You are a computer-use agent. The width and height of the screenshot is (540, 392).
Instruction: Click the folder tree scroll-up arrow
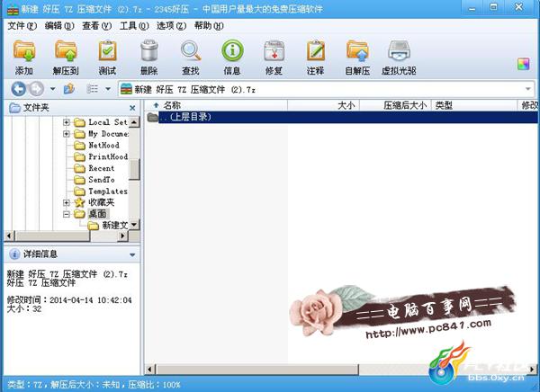[x=134, y=122]
